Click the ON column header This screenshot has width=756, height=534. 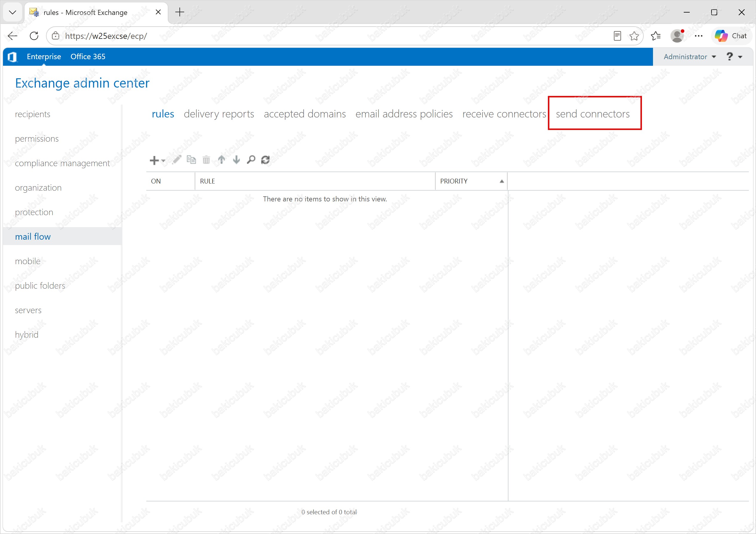[170, 181]
